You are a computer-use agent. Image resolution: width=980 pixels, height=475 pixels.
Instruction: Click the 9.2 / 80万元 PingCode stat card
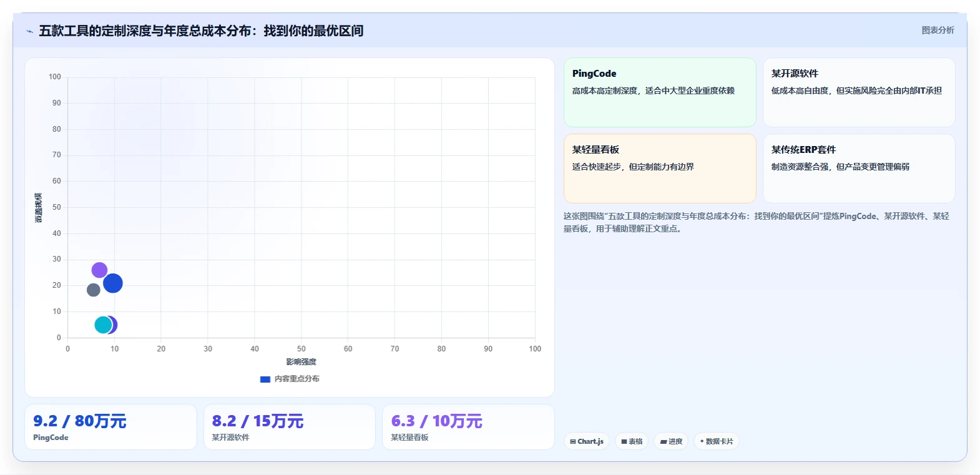(x=110, y=427)
